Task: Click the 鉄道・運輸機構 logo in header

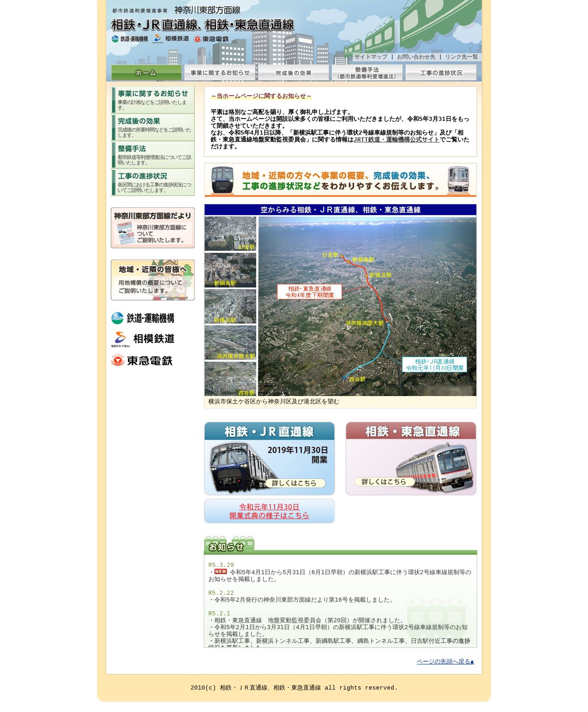Action: coord(130,39)
